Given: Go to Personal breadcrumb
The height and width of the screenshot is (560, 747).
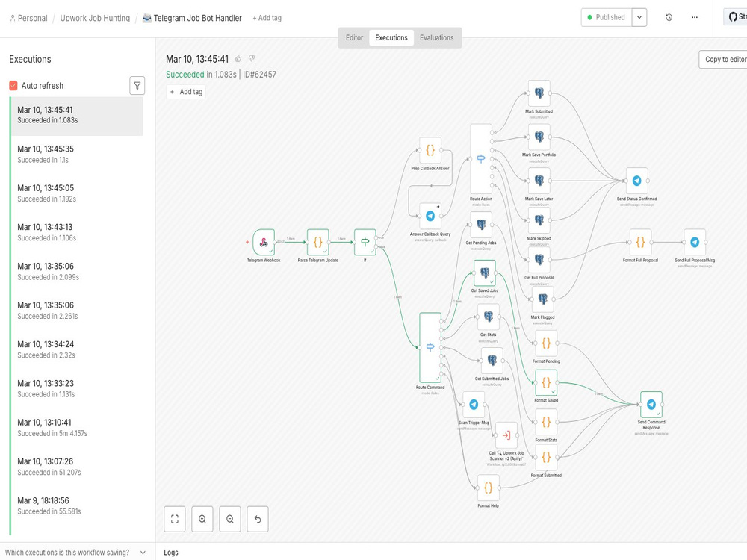Looking at the screenshot, I should [x=28, y=18].
